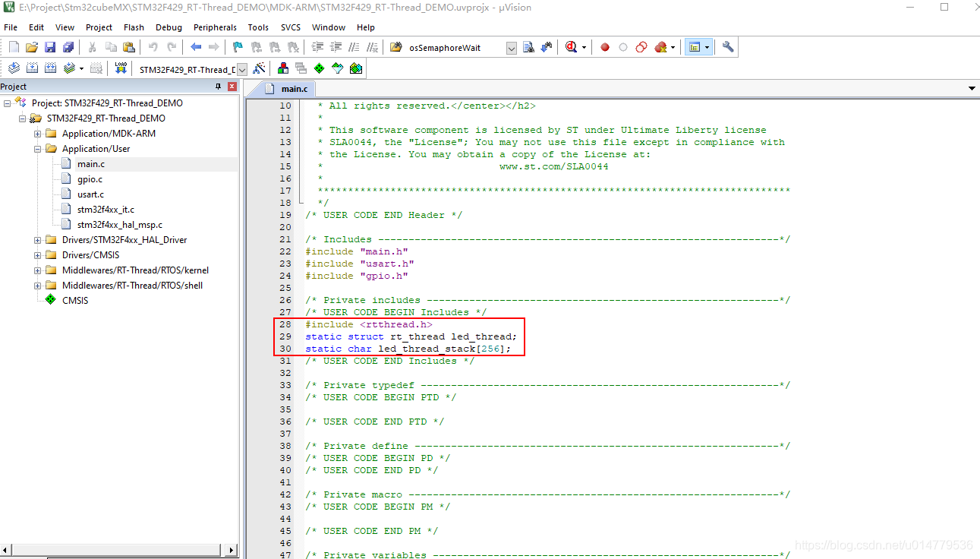Open the osSemaphoreWait search dropdown

(x=511, y=48)
